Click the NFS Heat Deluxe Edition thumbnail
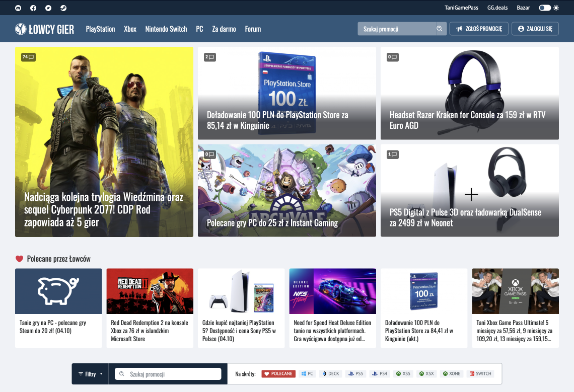 (x=332, y=291)
